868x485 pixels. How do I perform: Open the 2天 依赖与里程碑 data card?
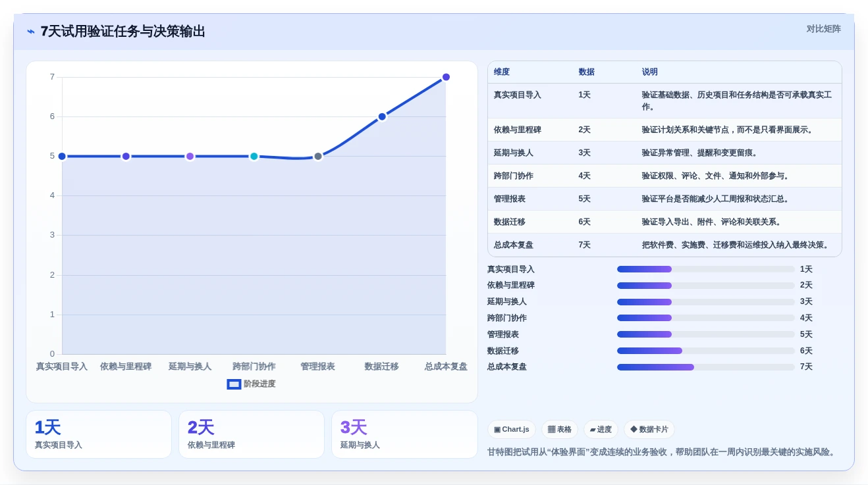tap(252, 434)
